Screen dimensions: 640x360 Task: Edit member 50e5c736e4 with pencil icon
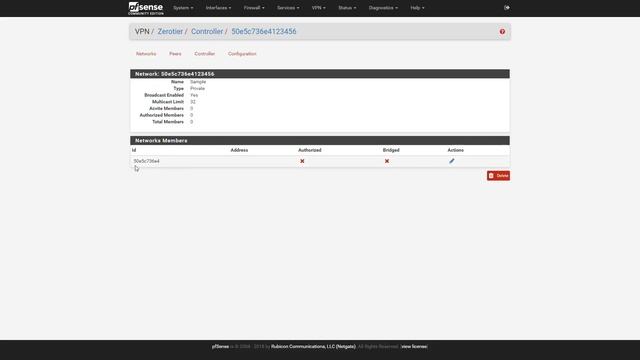451,161
